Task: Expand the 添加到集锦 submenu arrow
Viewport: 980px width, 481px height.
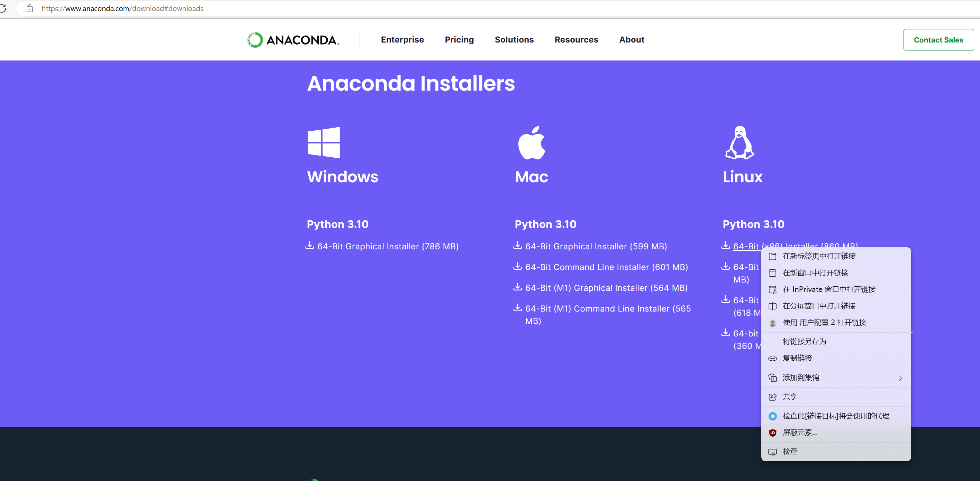Action: pyautogui.click(x=900, y=378)
